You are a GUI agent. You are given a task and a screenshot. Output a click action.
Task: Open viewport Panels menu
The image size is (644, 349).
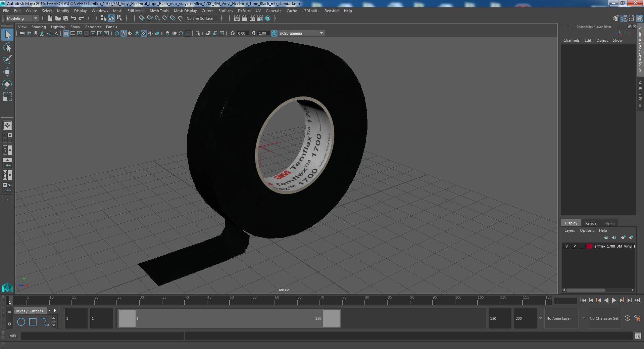111,27
